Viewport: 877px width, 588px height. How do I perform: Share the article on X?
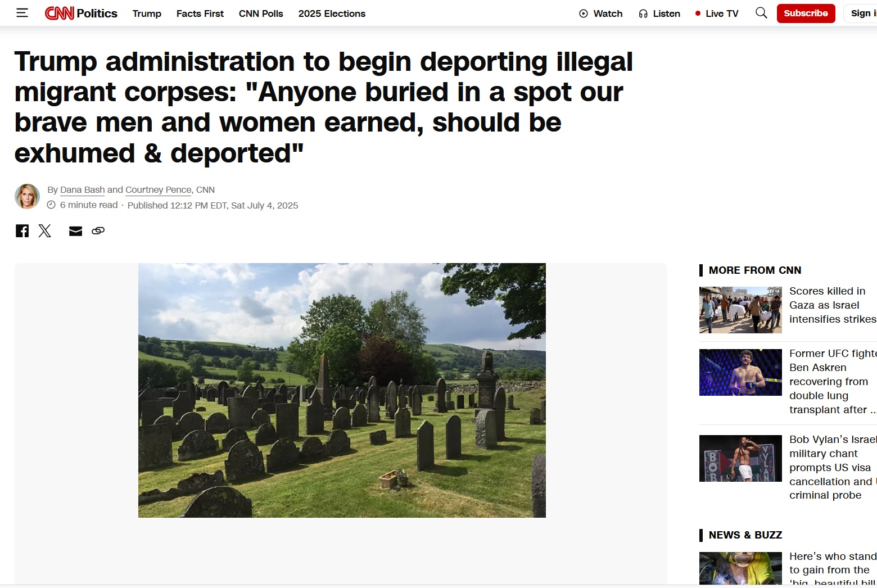(x=45, y=230)
